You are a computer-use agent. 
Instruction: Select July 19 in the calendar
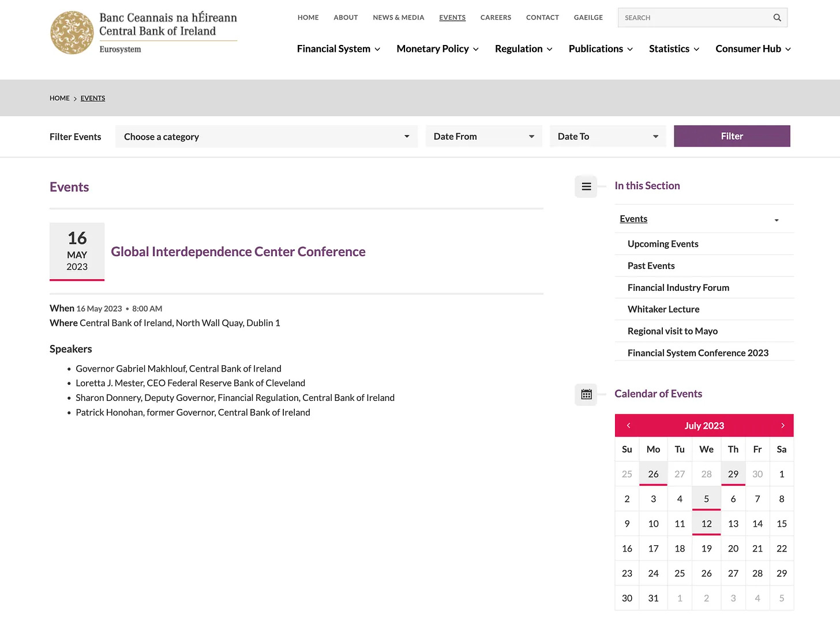(x=706, y=549)
